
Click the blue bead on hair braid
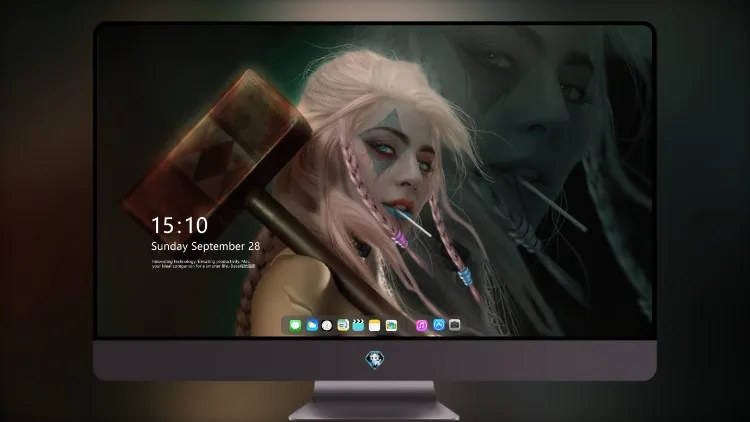coord(464,278)
